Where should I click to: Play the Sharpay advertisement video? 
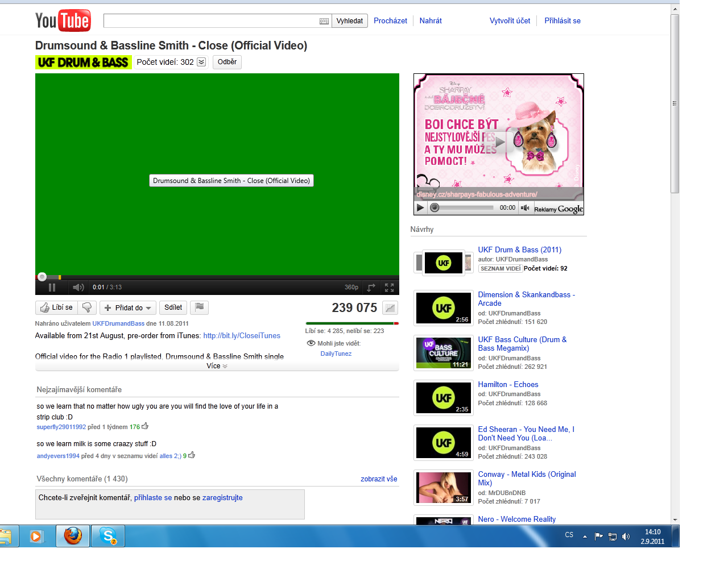pyautogui.click(x=420, y=208)
